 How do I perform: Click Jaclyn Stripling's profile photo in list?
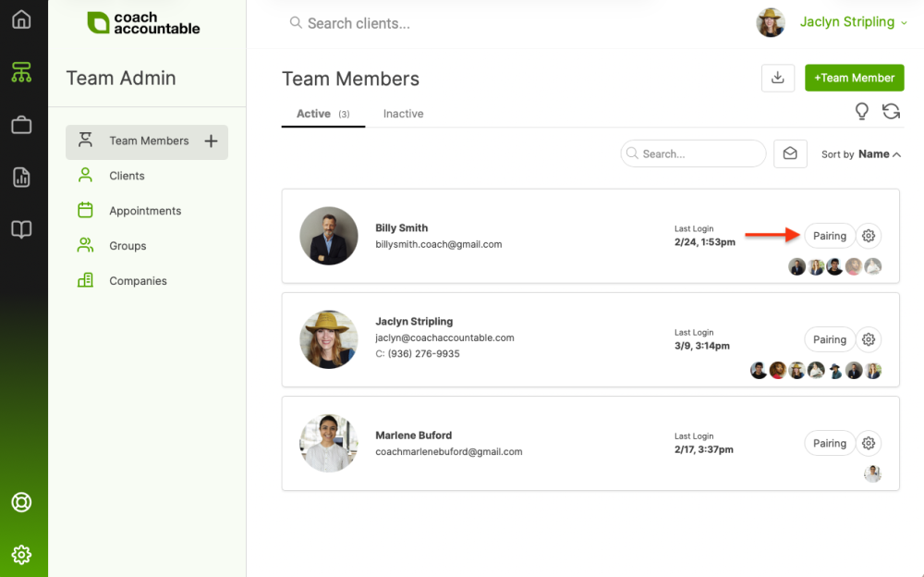[x=328, y=339]
